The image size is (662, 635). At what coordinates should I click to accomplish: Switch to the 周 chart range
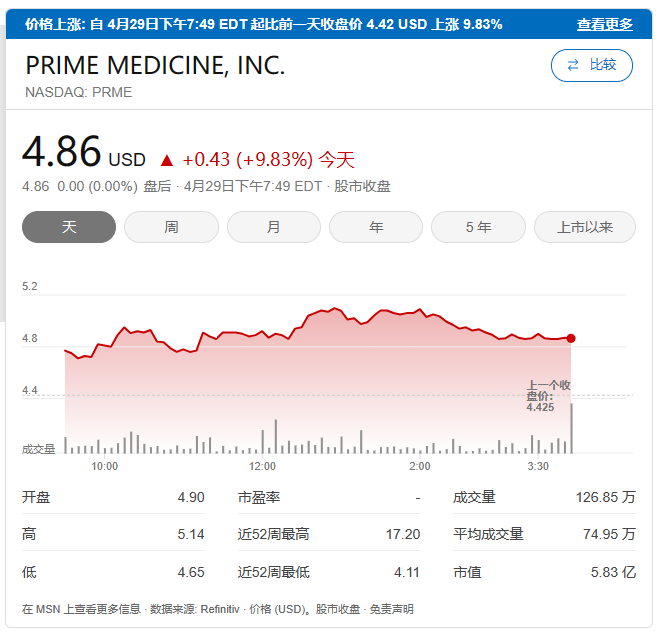[171, 227]
